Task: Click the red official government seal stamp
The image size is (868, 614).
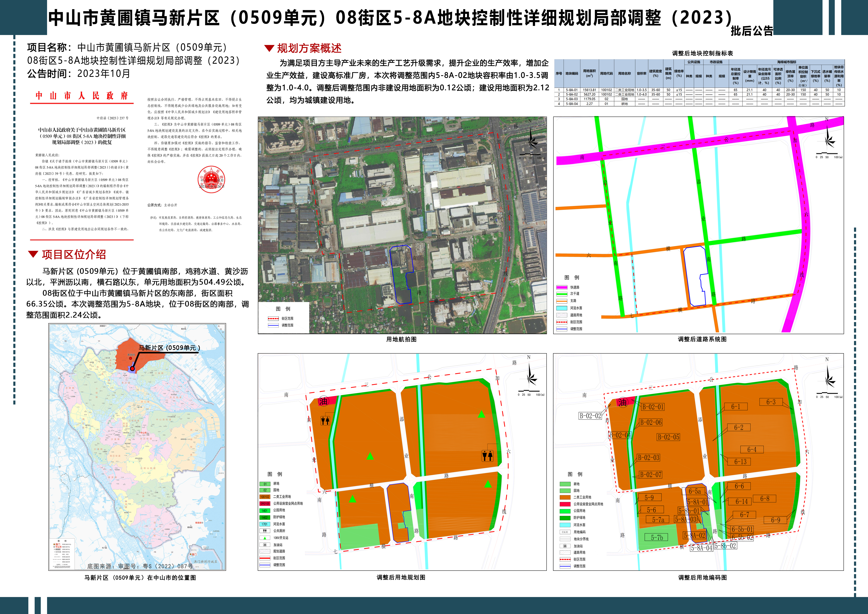Action: [x=211, y=180]
